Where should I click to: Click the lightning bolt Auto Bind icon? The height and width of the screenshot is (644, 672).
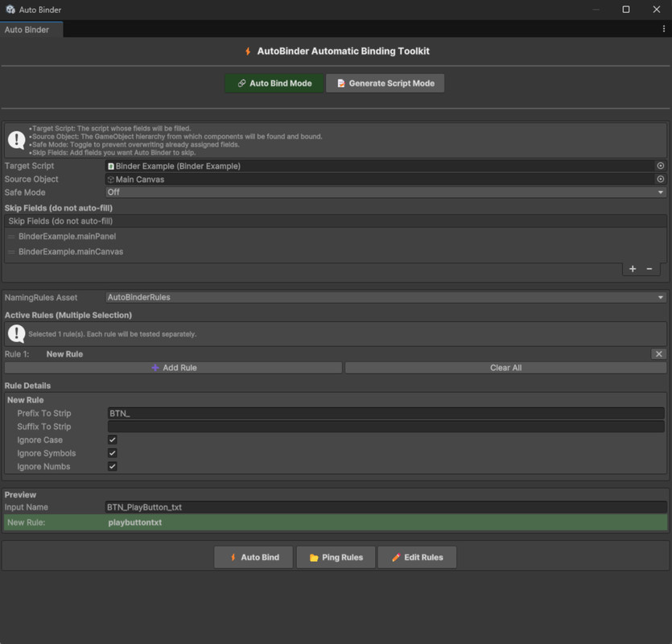233,556
